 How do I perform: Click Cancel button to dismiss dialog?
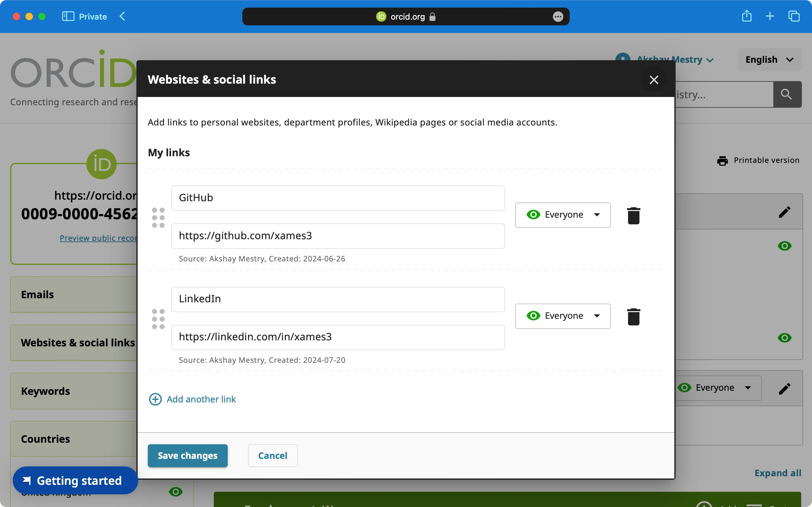click(x=272, y=455)
